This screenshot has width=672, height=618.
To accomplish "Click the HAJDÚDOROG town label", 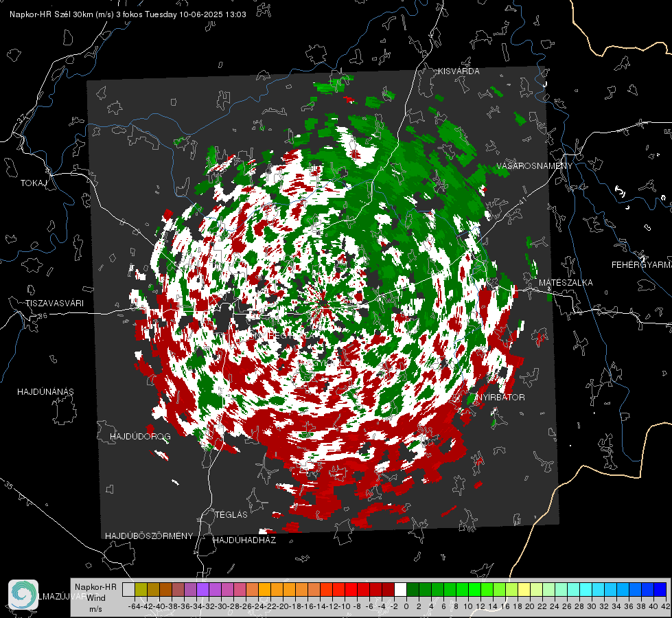I will tap(140, 437).
